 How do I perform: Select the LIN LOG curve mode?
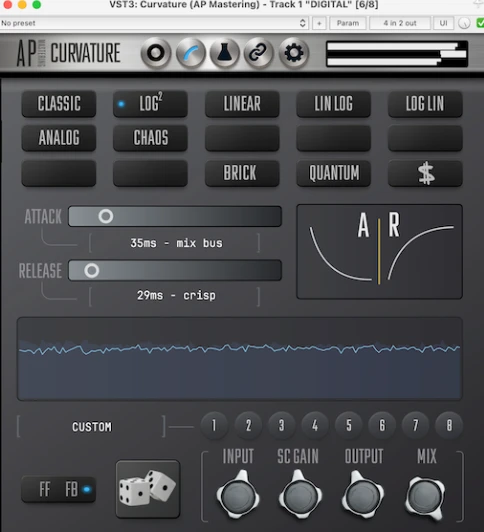(333, 103)
